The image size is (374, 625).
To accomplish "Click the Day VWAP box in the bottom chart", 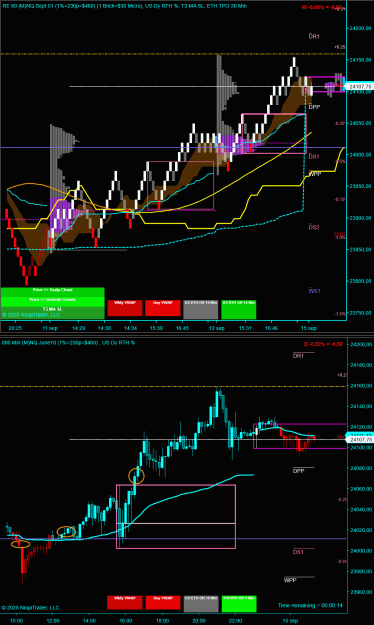I will pos(163,602).
